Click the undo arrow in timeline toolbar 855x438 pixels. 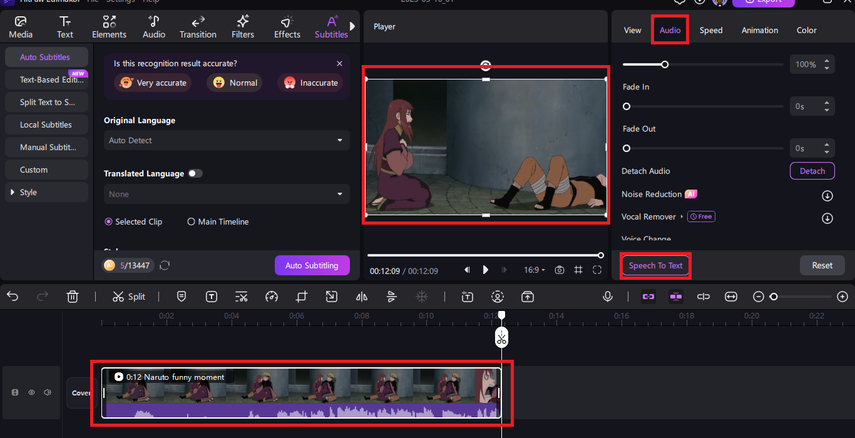14,296
